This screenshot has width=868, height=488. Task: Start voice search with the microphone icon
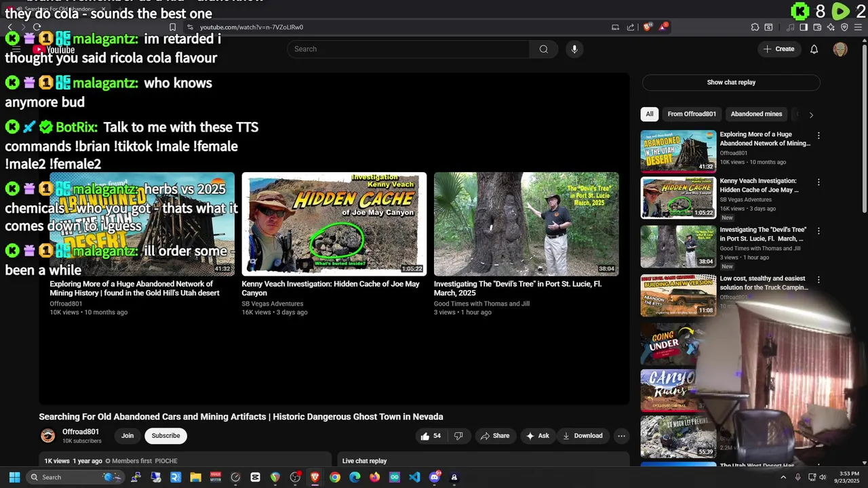coord(574,49)
